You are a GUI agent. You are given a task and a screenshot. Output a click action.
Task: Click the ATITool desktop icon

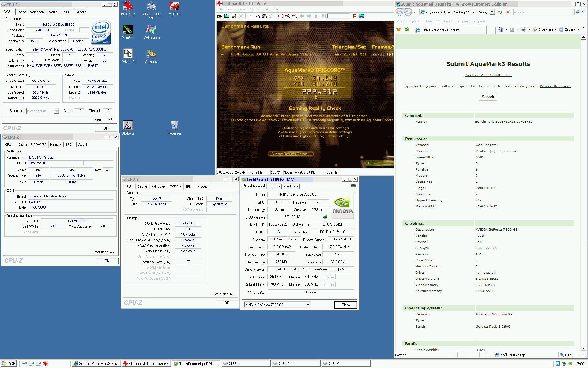pos(174,8)
